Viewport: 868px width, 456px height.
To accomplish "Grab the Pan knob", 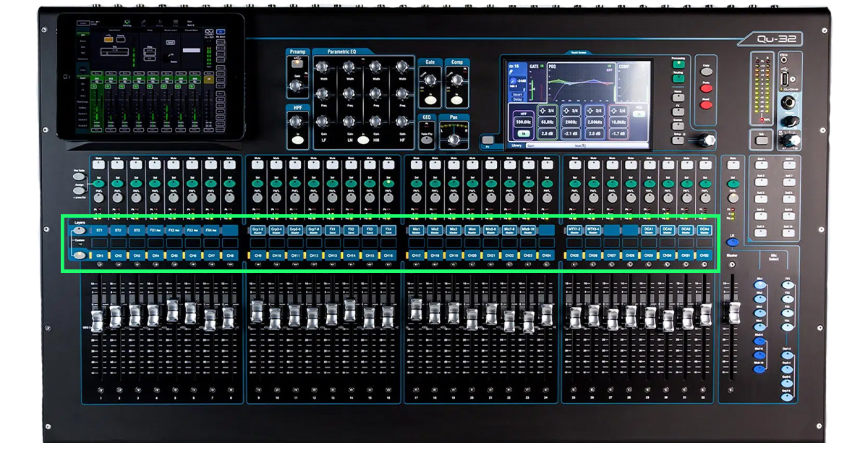I will 454,140.
